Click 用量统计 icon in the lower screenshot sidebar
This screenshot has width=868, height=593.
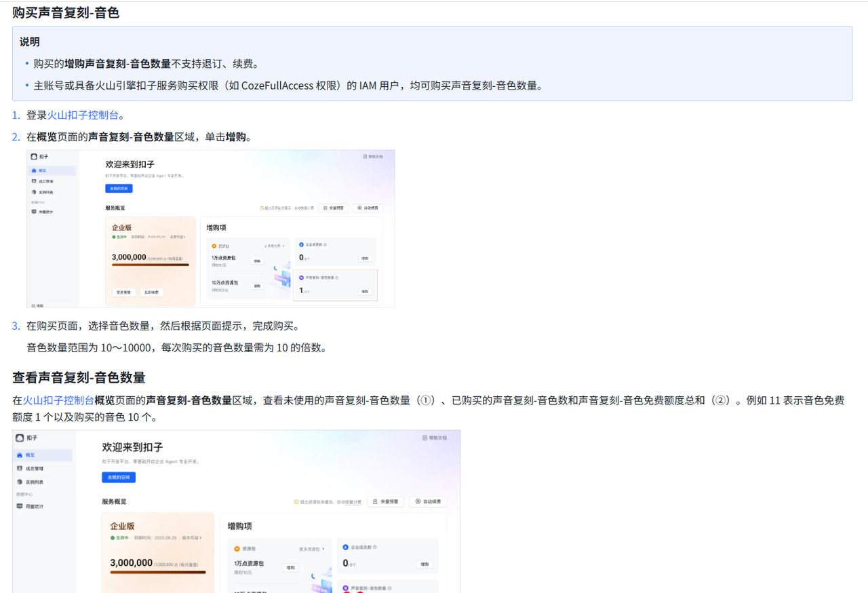(x=20, y=506)
